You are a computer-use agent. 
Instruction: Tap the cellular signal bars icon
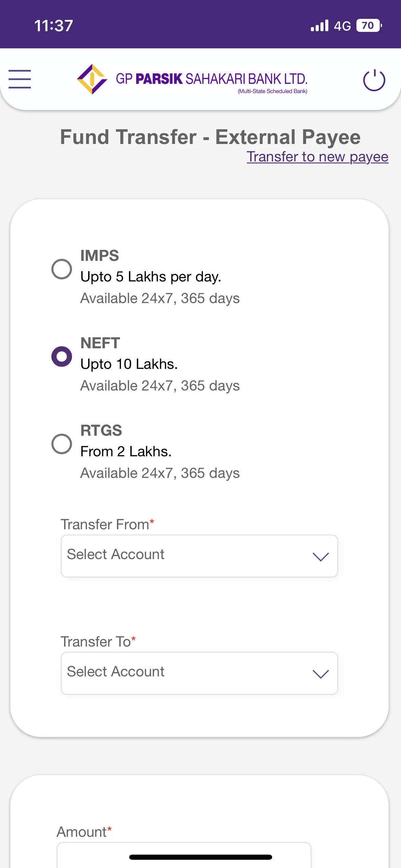pos(319,26)
